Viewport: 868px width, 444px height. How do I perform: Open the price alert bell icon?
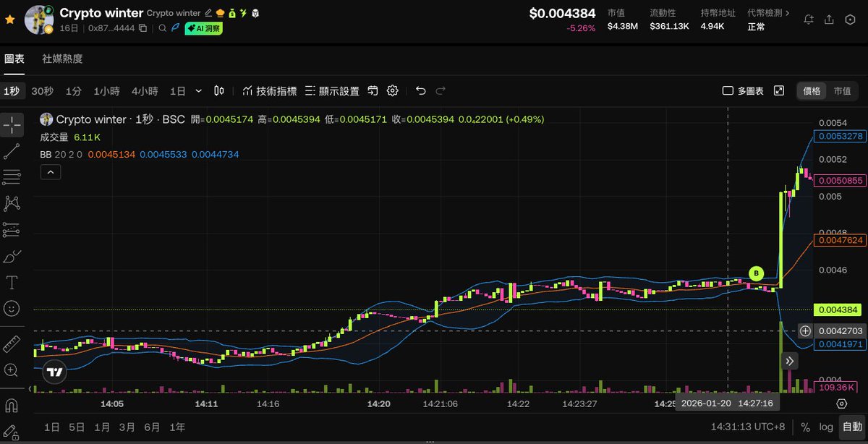click(x=809, y=20)
